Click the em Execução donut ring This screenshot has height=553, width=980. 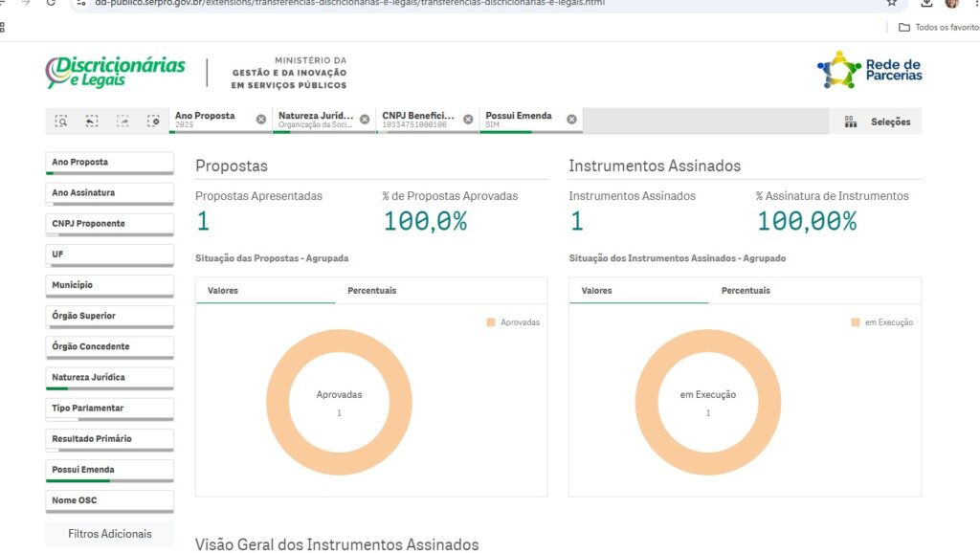(x=645, y=402)
